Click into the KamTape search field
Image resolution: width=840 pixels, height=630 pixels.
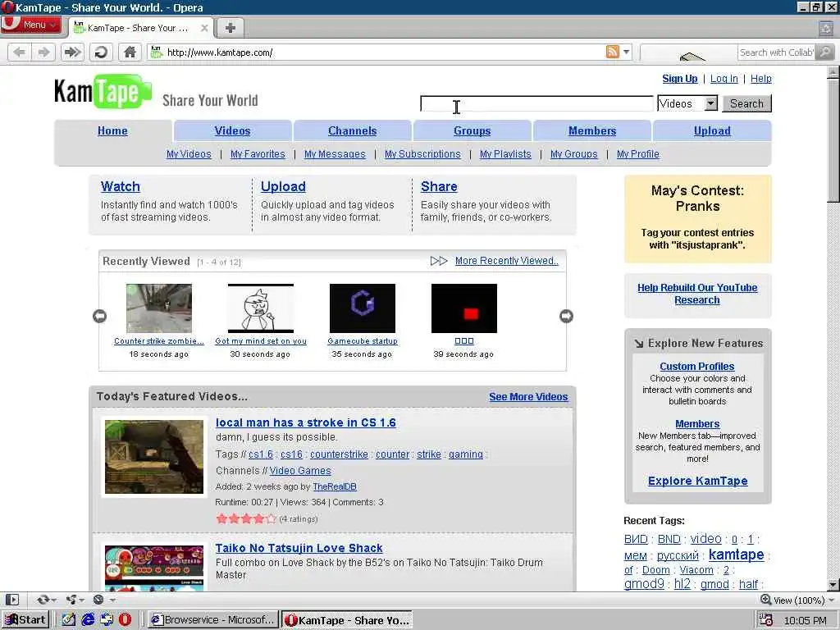[x=536, y=103]
